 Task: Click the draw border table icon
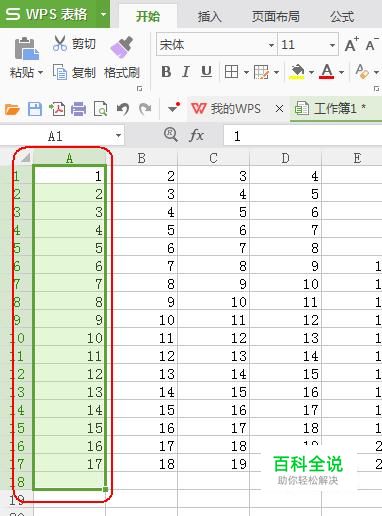pyautogui.click(x=261, y=72)
